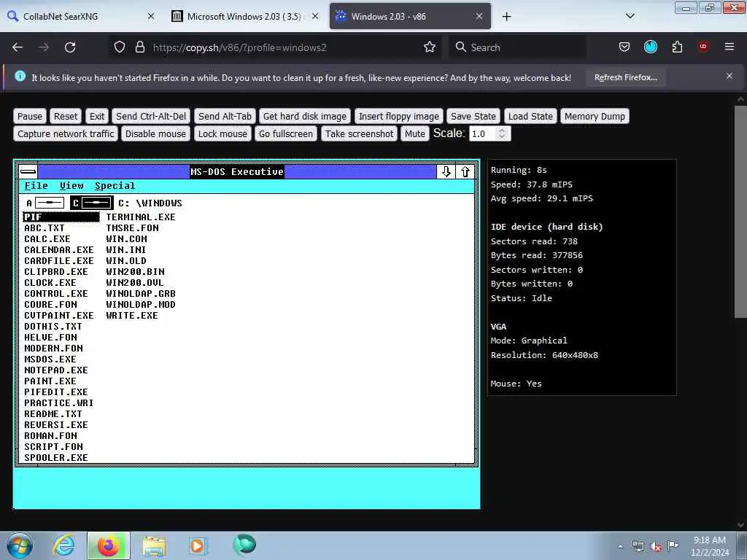
Task: Click the padlock site info icon
Action: click(x=139, y=47)
